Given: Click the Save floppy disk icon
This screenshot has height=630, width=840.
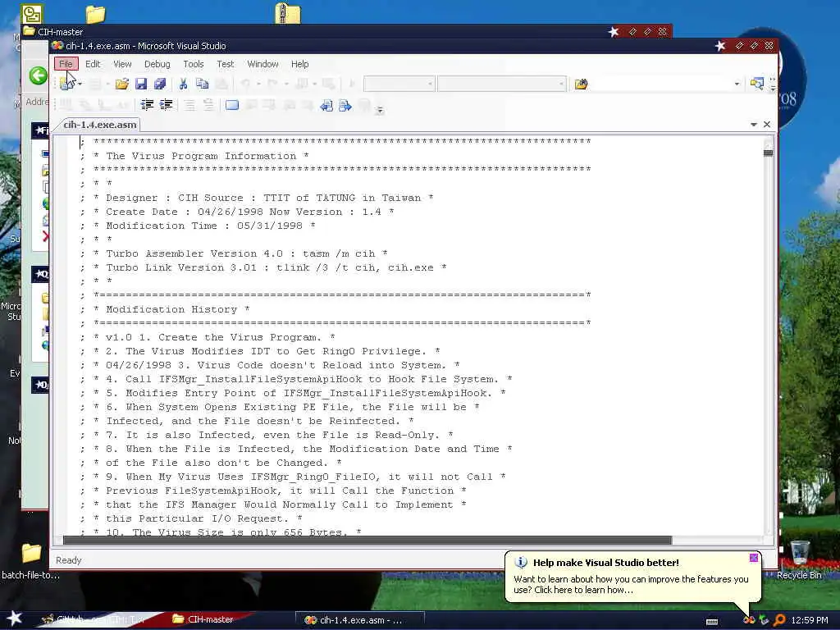Looking at the screenshot, I should pyautogui.click(x=141, y=84).
